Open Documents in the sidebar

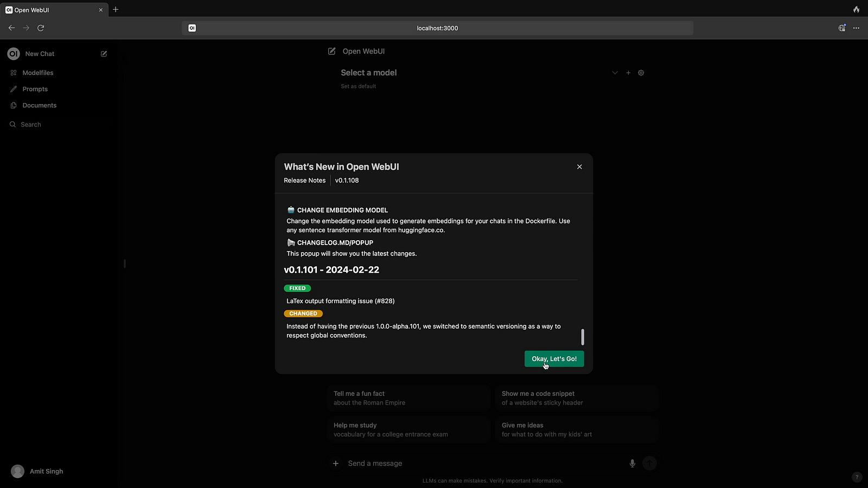[40, 105]
